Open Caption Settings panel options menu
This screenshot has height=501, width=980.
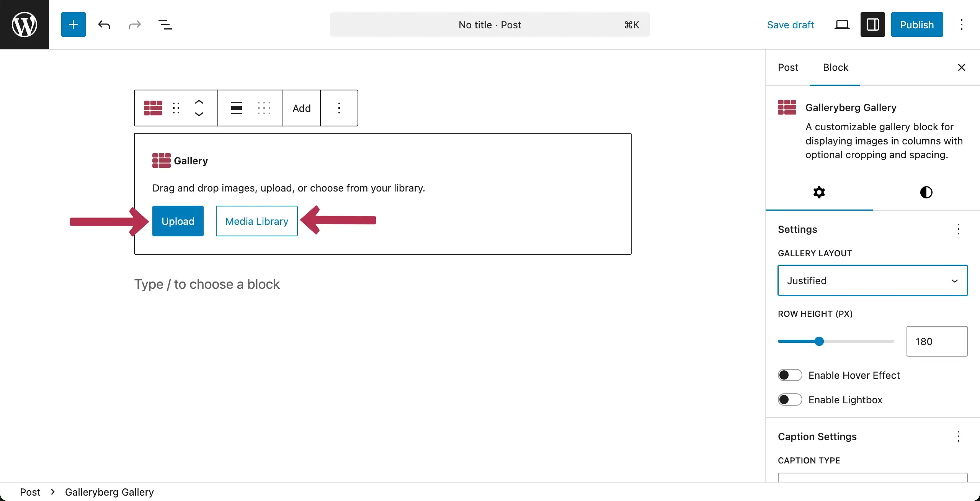click(958, 437)
